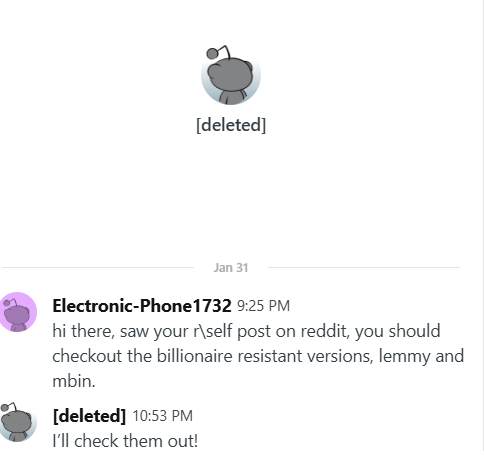Click the "r\self" text in the message

[213, 331]
